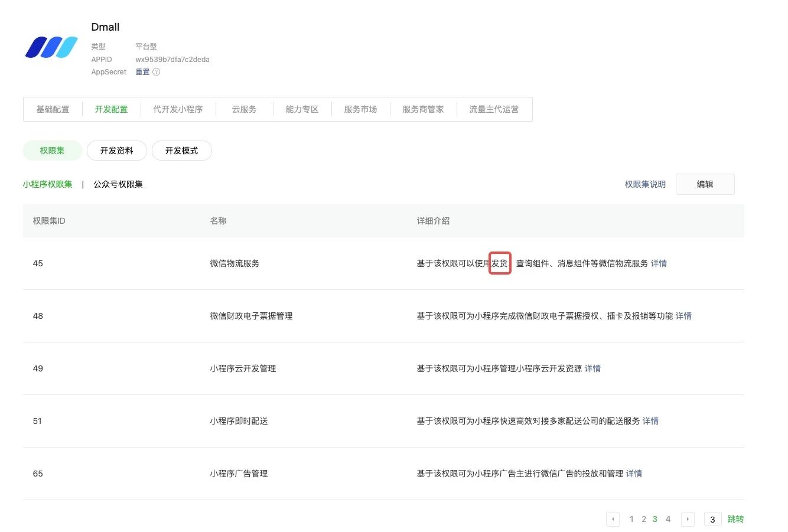This screenshot has height=532, width=788.
Task: Click the APPID value wx9539b7dfa7c2deda
Action: click(172, 60)
